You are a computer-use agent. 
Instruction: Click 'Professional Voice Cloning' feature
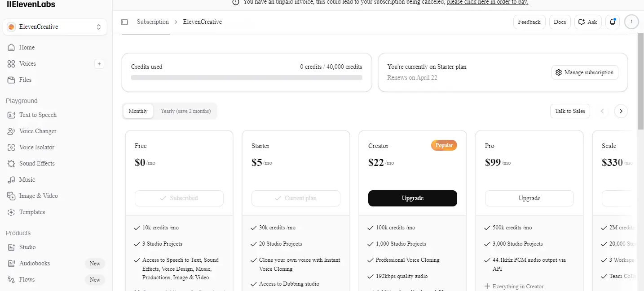tap(408, 260)
